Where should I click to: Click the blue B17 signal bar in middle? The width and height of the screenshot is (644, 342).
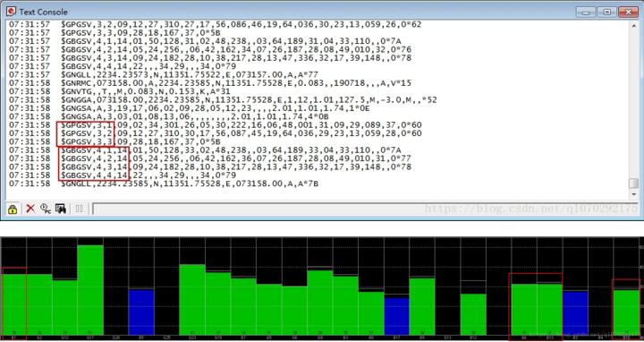point(397,316)
